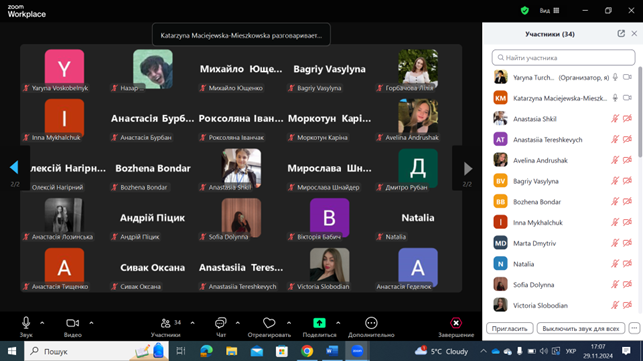This screenshot has height=361, width=643.
Task: Click the Найти участника search field
Action: [563, 58]
